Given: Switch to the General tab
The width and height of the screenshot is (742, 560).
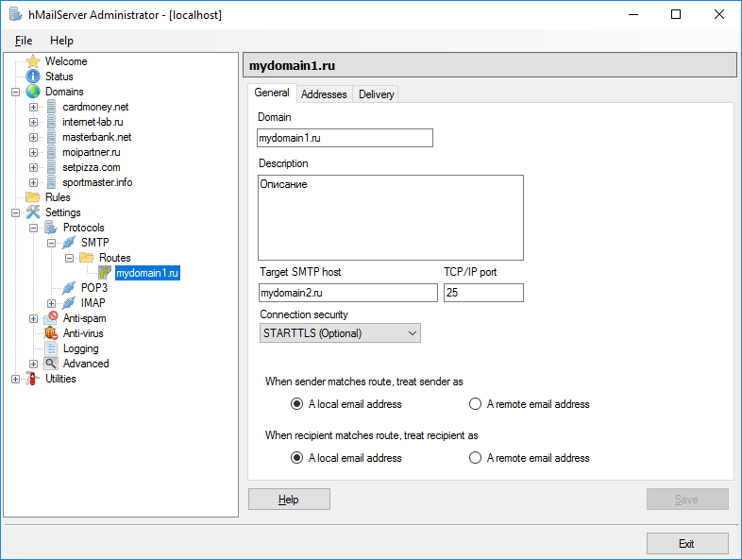Looking at the screenshot, I should (x=272, y=93).
